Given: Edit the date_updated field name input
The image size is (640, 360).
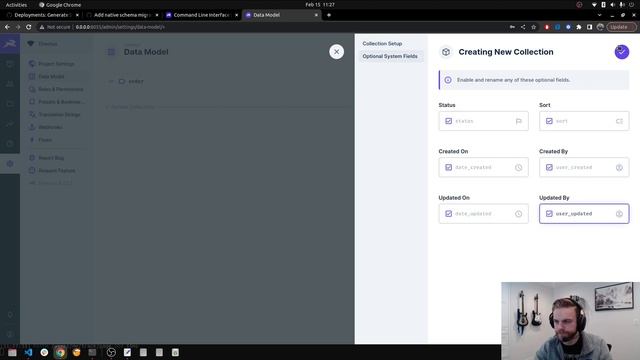Looking at the screenshot, I should click(x=484, y=214).
